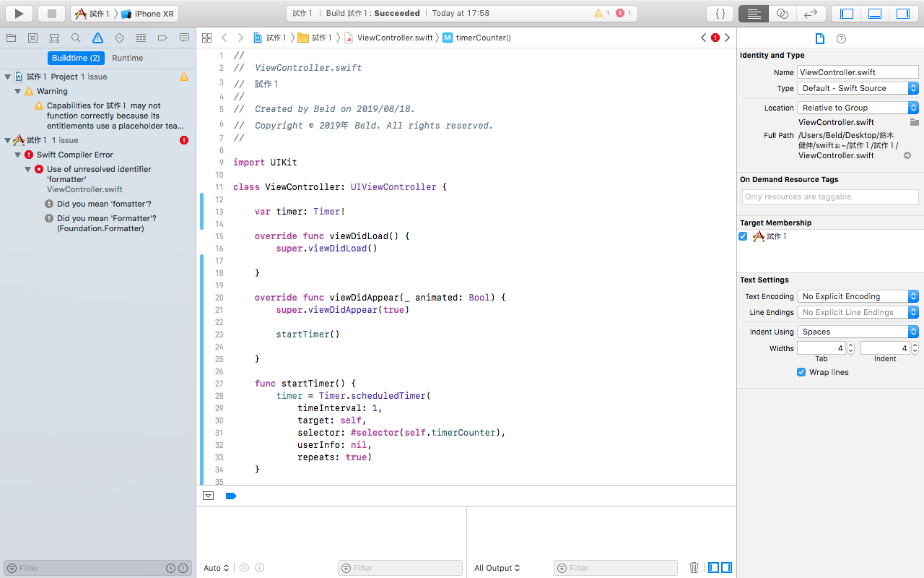Viewport: 924px width, 578px height.
Task: Deactivate breakpoints with the blue flag toggle
Action: (230, 496)
